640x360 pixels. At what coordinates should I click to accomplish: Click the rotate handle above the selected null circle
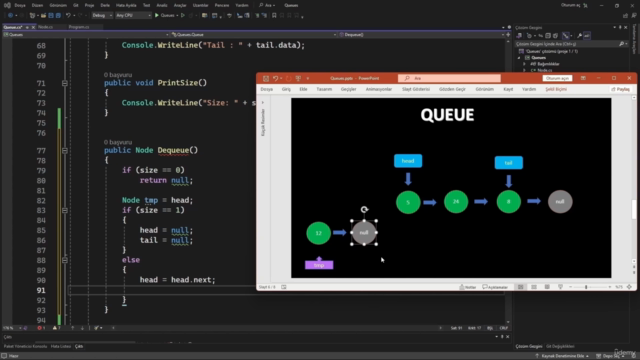pos(364,209)
